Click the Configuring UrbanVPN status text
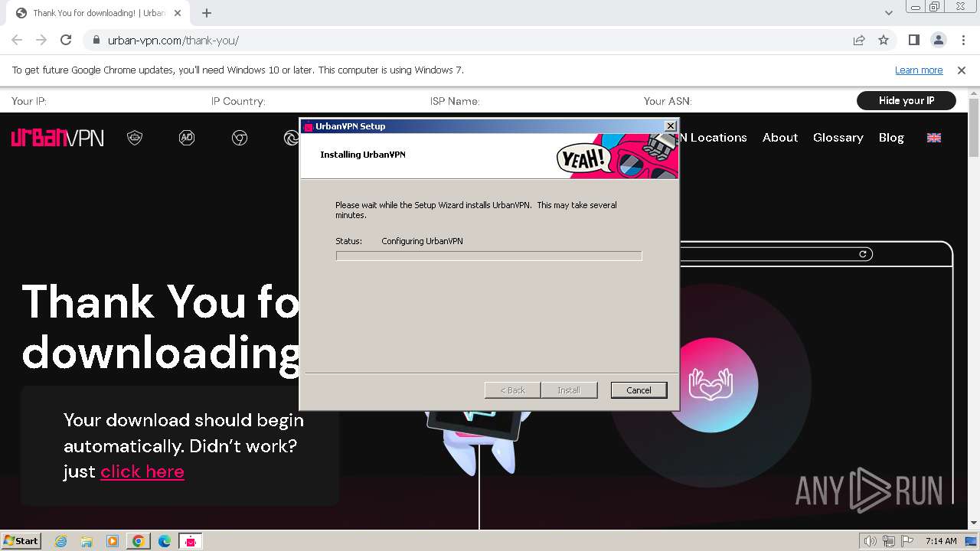The width and height of the screenshot is (980, 551). click(422, 241)
